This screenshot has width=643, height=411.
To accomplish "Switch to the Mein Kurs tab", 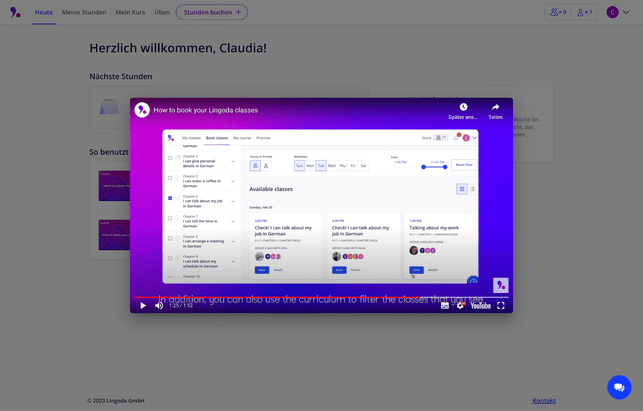I will (x=130, y=12).
